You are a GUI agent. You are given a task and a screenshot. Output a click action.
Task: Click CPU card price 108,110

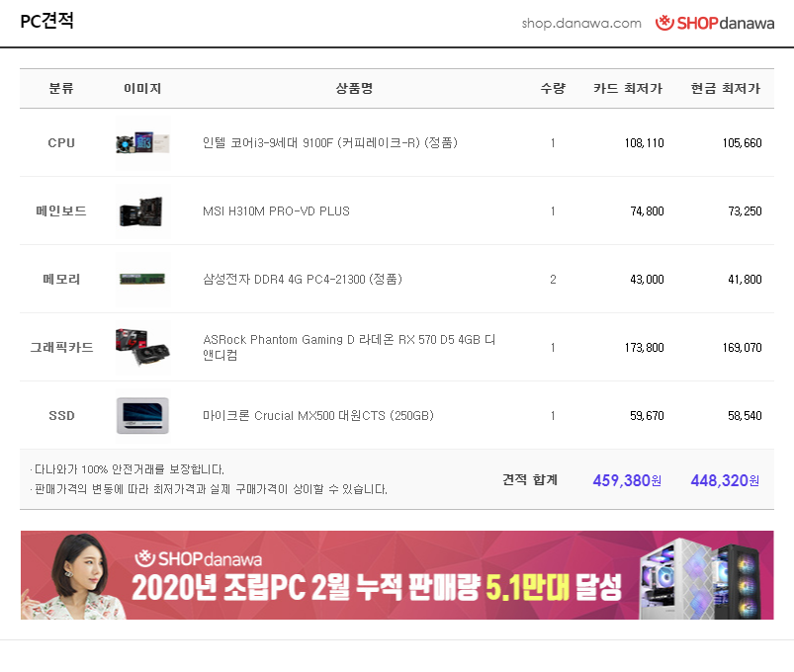(x=644, y=143)
